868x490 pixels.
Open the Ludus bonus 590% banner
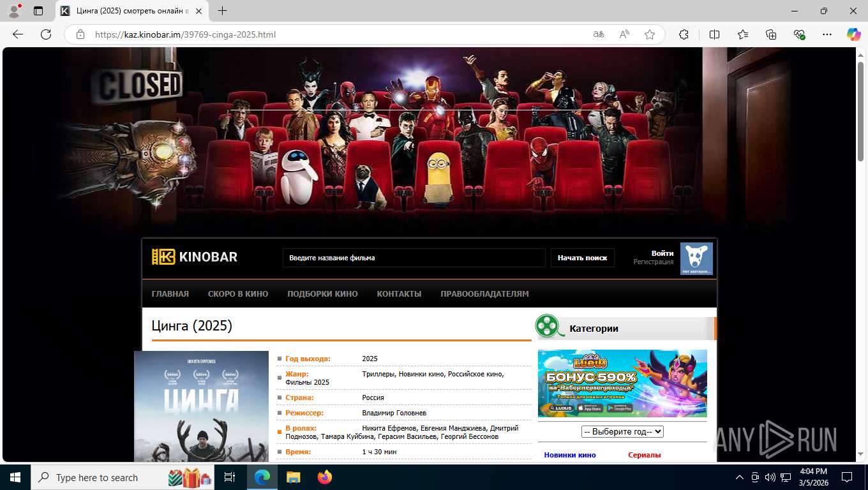pyautogui.click(x=622, y=383)
